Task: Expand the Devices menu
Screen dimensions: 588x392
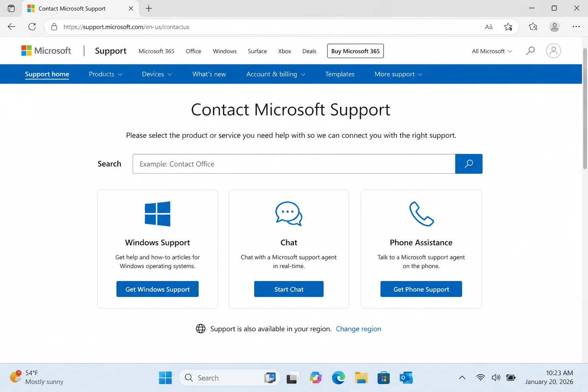Action: click(x=157, y=74)
